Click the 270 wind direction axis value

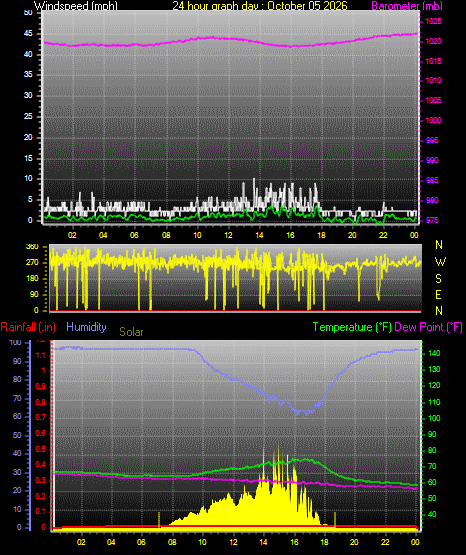pos(32,263)
